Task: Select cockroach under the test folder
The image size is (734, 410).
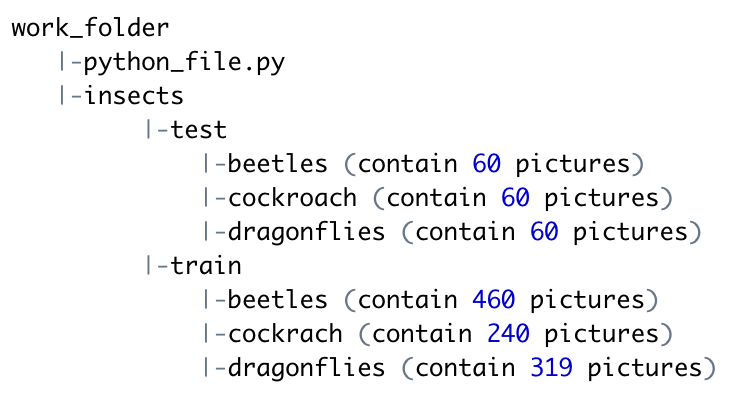Action: 292,198
